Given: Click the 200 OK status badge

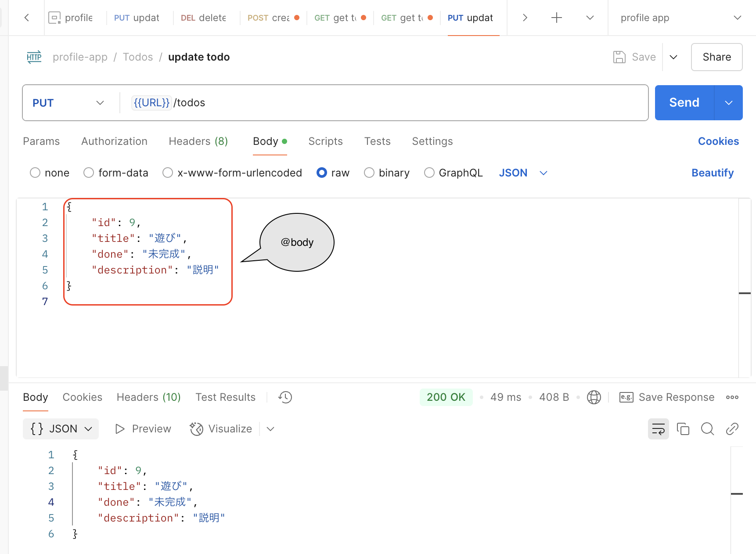Looking at the screenshot, I should click(x=446, y=397).
